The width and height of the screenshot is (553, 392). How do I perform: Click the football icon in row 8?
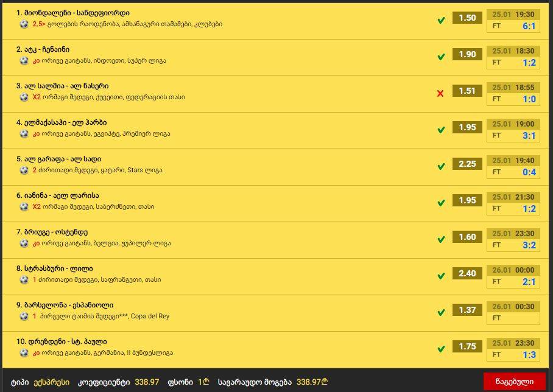[24, 280]
